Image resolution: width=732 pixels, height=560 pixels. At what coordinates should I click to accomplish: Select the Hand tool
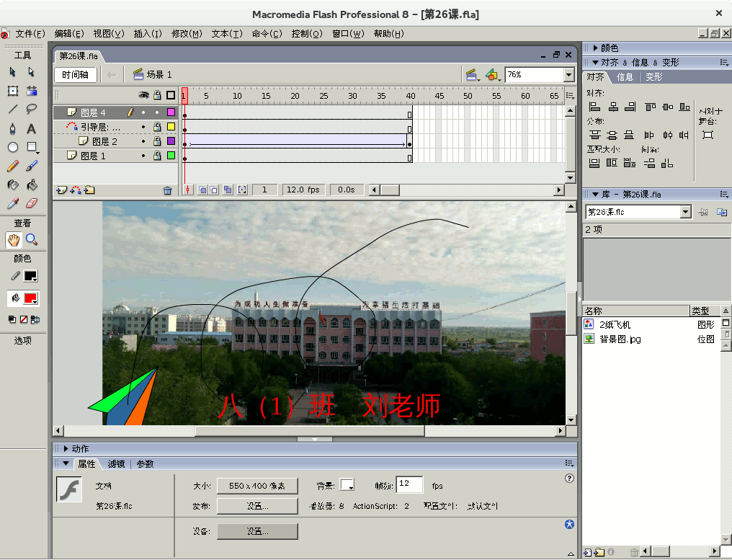14,240
